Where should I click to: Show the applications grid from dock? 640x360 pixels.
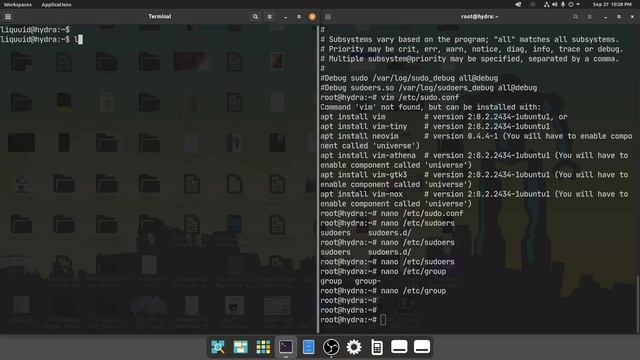[263, 347]
